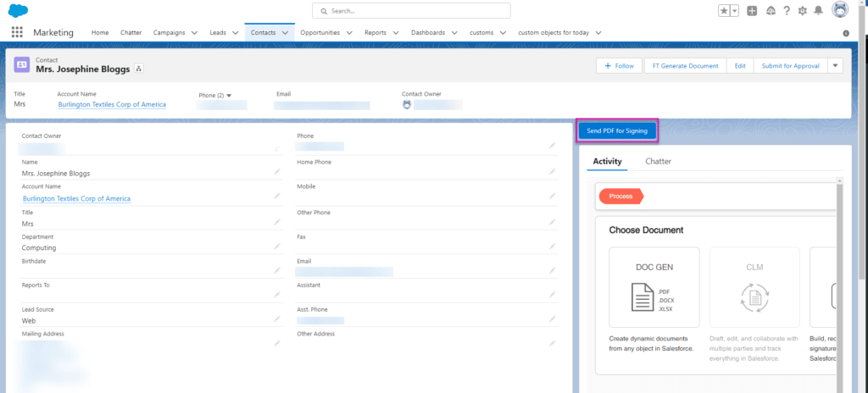Click Send PDF for Signing button
The width and height of the screenshot is (868, 393).
[617, 131]
